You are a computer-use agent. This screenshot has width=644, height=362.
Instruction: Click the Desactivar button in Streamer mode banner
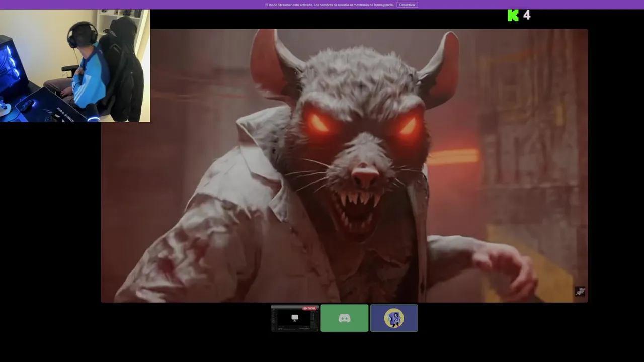point(407,5)
